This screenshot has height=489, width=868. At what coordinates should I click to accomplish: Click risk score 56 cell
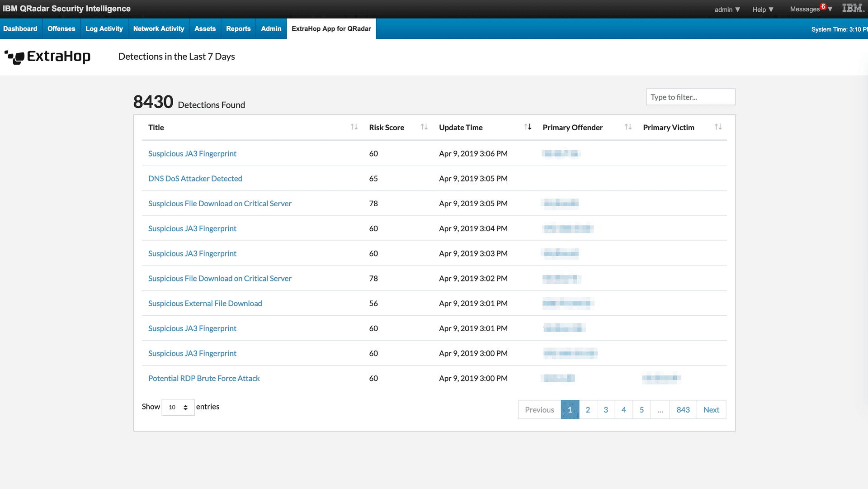point(373,304)
